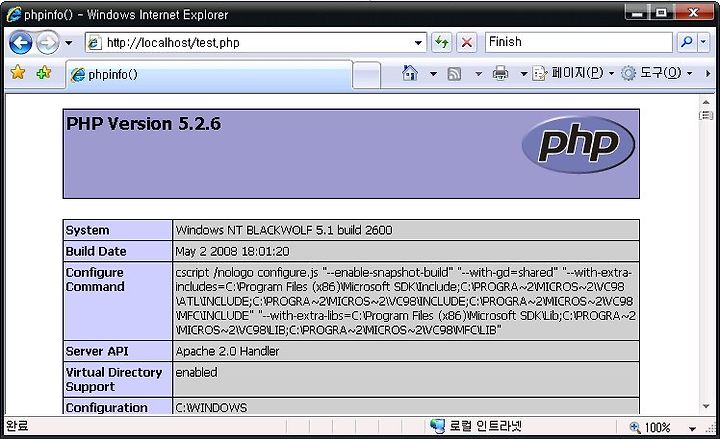Click the Server API label cell
Image resolution: width=720 pixels, height=439 pixels.
click(x=118, y=351)
